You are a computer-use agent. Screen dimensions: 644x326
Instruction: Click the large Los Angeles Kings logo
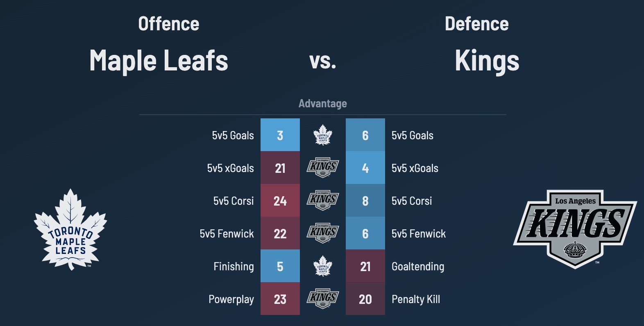tap(575, 228)
